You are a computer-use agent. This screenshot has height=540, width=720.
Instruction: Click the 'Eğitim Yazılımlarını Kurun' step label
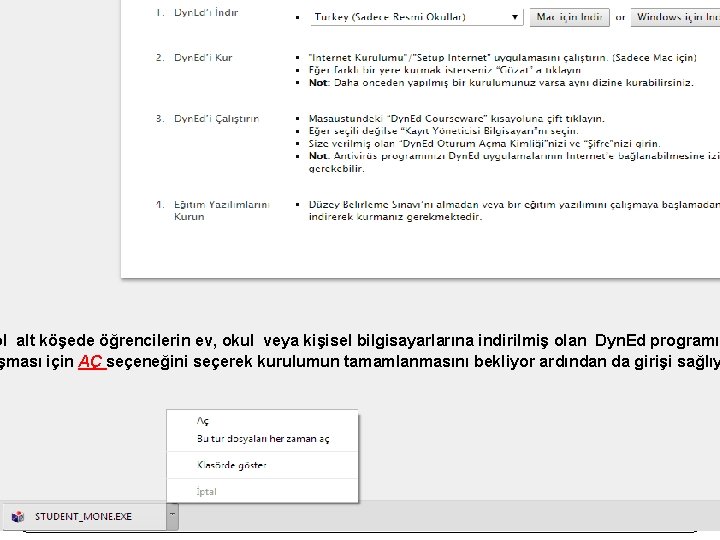pyautogui.click(x=221, y=211)
